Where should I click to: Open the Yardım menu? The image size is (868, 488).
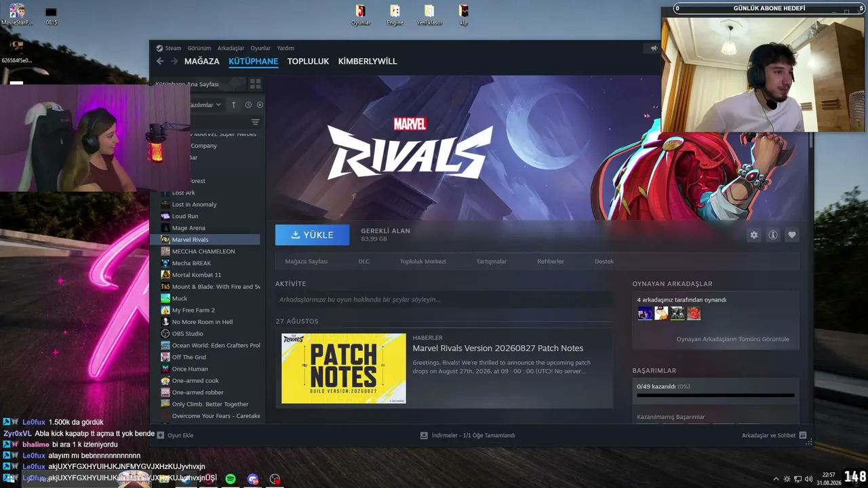pos(285,48)
